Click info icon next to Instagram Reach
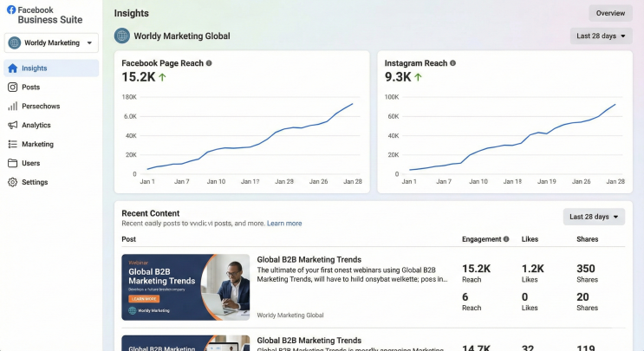This screenshot has height=351, width=644. [x=452, y=62]
